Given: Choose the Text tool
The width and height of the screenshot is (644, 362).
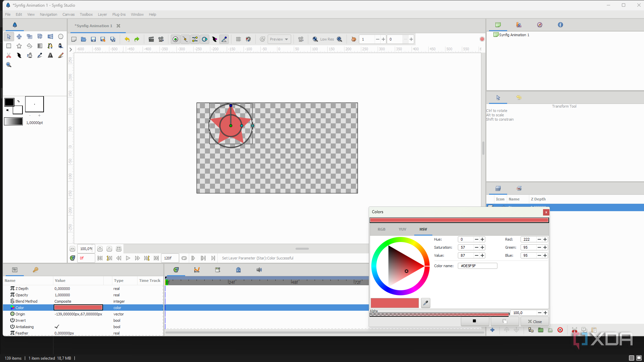Looking at the screenshot, I should click(50, 55).
